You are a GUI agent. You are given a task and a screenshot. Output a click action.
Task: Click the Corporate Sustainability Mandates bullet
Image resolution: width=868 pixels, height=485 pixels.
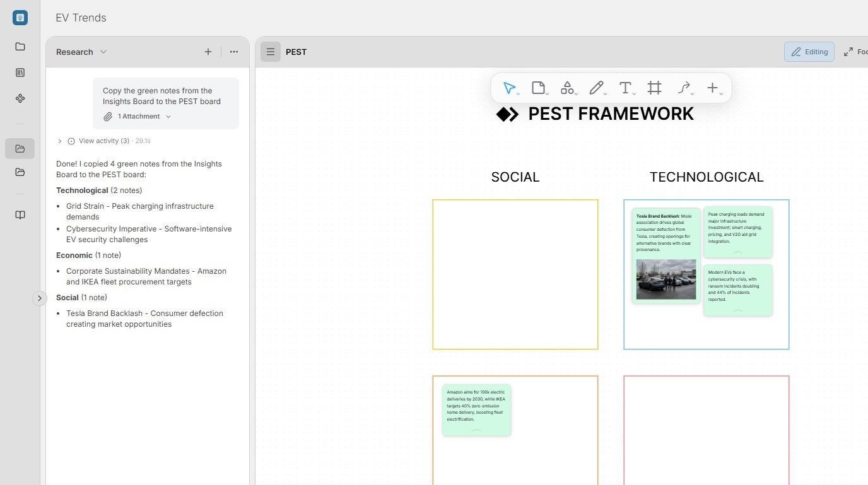tap(146, 276)
